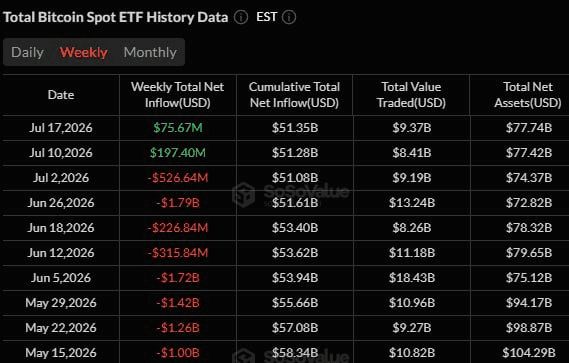Image resolution: width=569 pixels, height=363 pixels.
Task: Open the Monthly tab
Action: pyautogui.click(x=150, y=52)
